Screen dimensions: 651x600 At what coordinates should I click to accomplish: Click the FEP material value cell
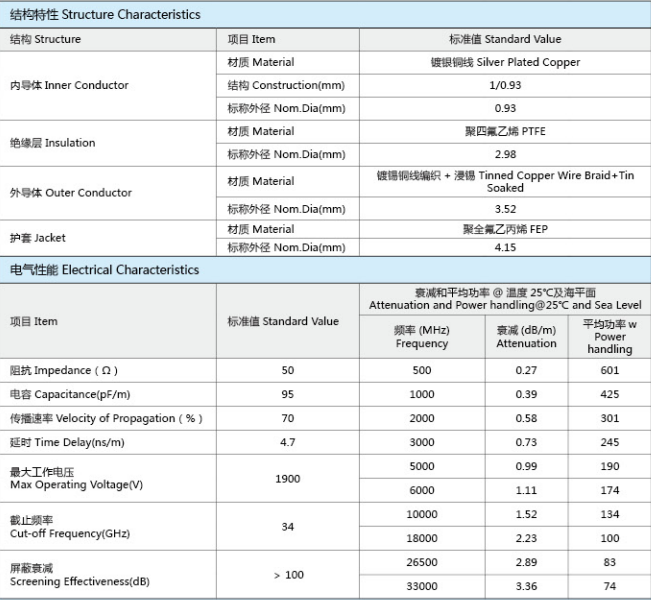pos(505,229)
